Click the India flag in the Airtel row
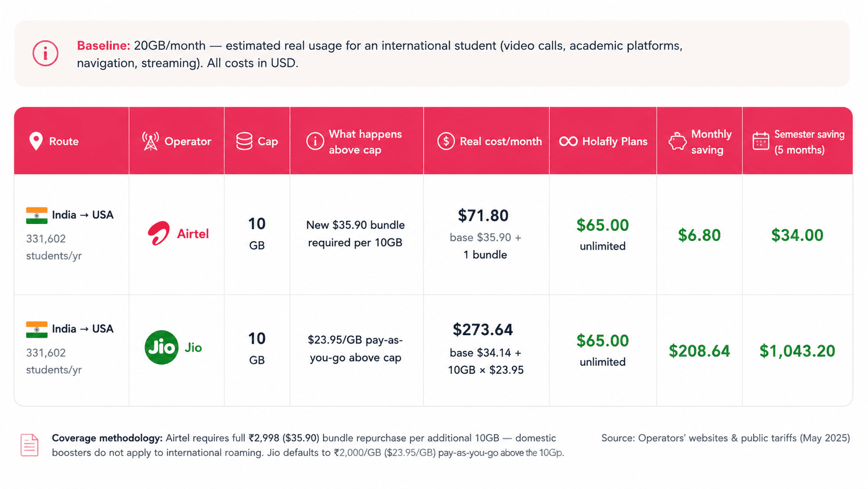 point(37,215)
